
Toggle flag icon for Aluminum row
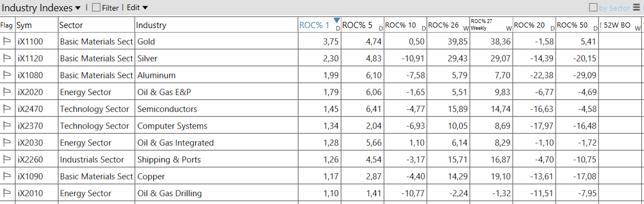[7, 75]
